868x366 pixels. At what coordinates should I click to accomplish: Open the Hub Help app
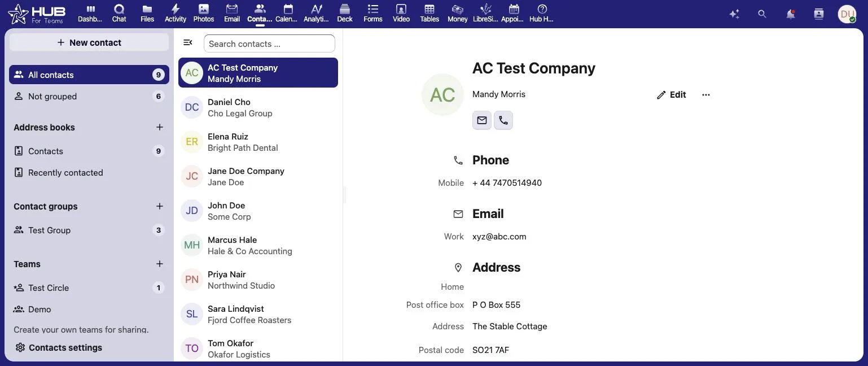coord(542,14)
